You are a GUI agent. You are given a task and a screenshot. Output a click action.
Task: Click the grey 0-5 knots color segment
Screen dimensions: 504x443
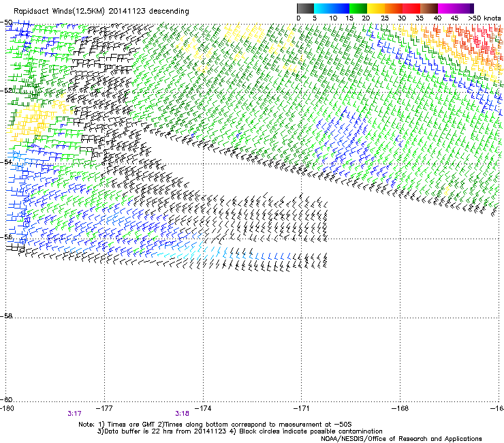[x=305, y=8]
